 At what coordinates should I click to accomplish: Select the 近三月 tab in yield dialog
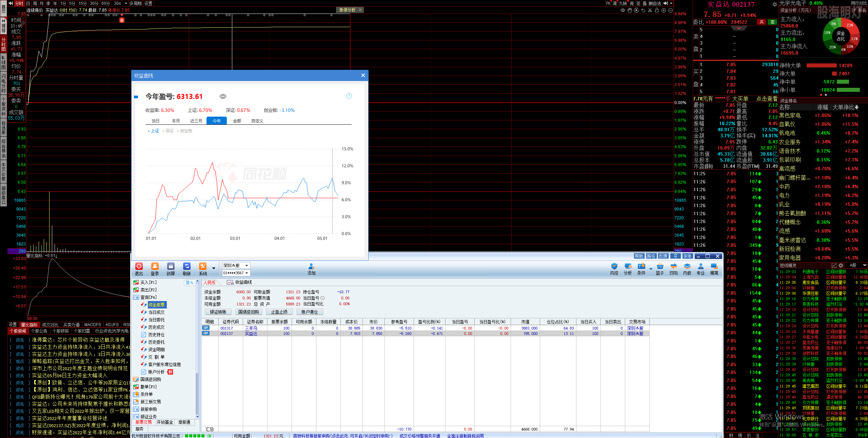click(196, 121)
